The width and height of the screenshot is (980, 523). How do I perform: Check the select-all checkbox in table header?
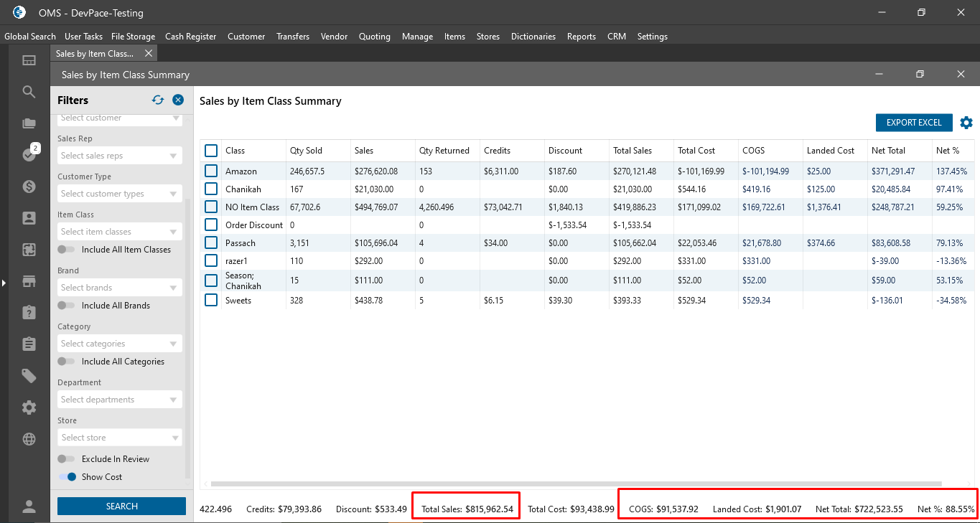(x=211, y=151)
